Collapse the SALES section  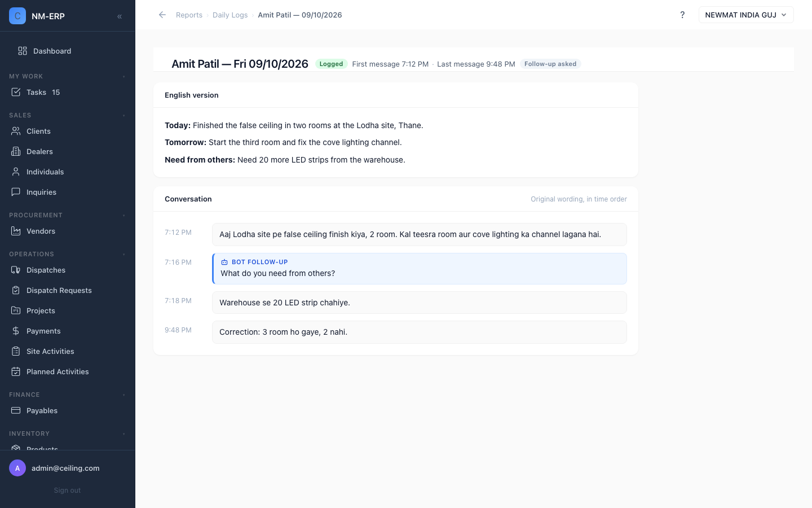123,115
